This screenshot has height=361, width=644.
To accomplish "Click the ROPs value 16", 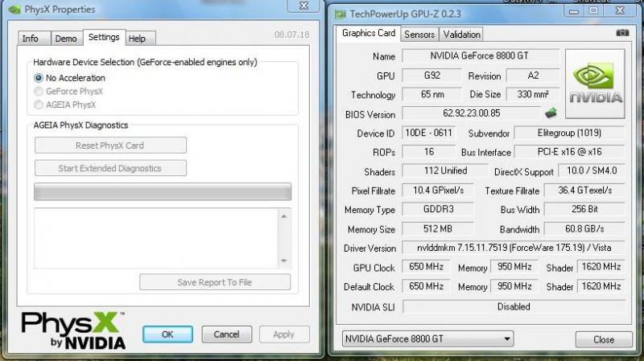I will (x=428, y=152).
